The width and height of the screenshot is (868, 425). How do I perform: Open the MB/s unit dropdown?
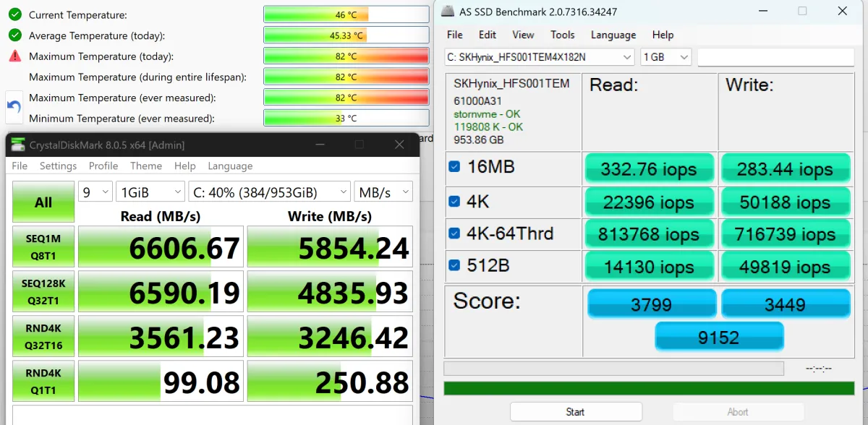[x=383, y=192]
